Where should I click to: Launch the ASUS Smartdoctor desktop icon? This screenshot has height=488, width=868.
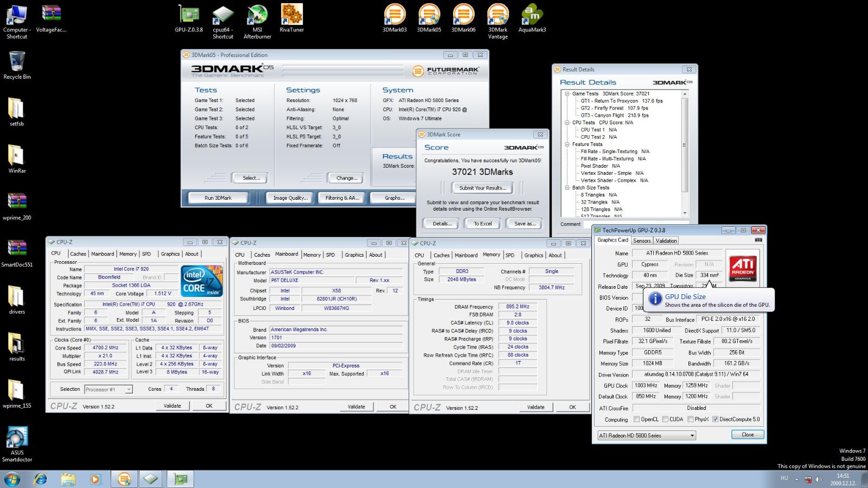pyautogui.click(x=17, y=445)
